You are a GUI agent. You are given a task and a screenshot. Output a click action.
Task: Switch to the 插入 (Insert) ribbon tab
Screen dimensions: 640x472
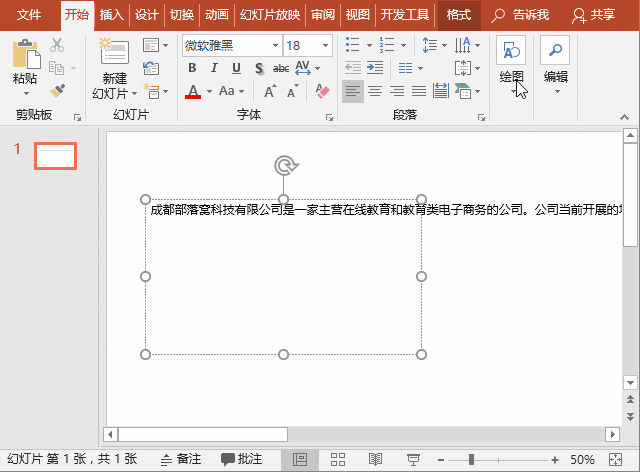click(x=112, y=15)
